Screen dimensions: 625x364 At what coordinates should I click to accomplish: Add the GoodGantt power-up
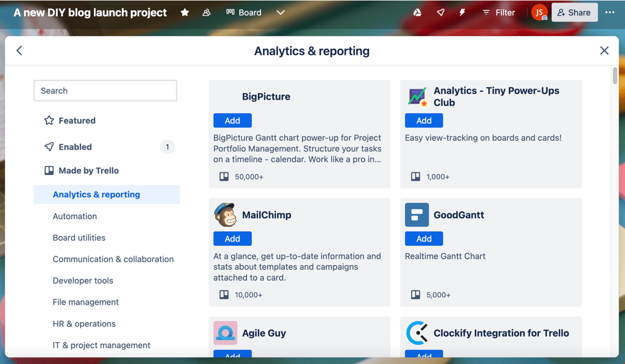coord(424,238)
